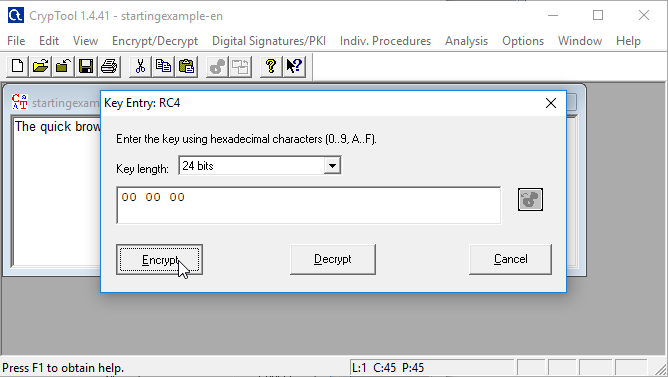This screenshot has width=668, height=377.
Task: Click the New document toolbar icon
Action: coord(17,66)
